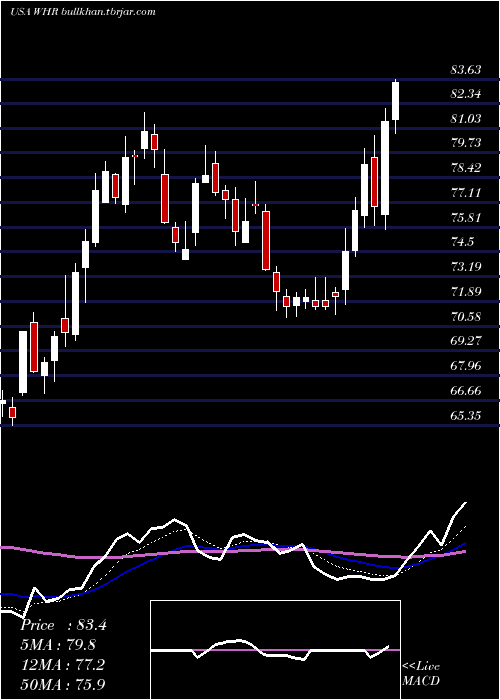Click the 71.89 price axis label
The height and width of the screenshot is (700, 500).
click(x=466, y=292)
